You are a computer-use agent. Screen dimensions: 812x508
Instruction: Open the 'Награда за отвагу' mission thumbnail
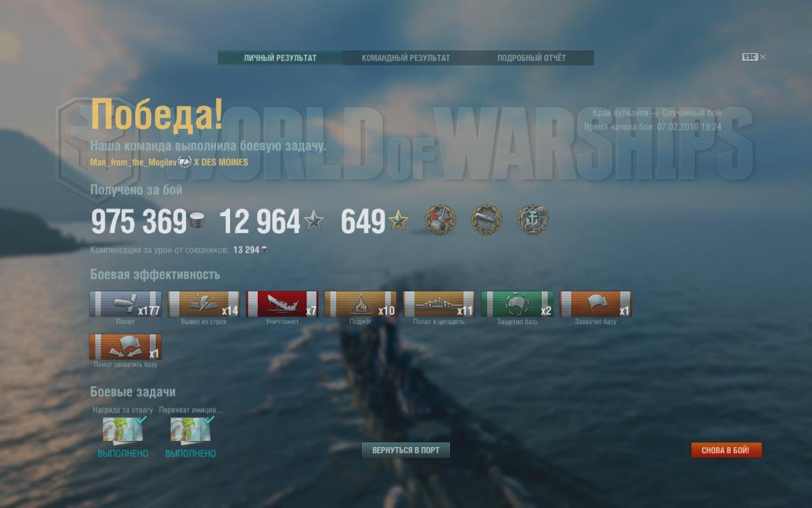(x=122, y=431)
